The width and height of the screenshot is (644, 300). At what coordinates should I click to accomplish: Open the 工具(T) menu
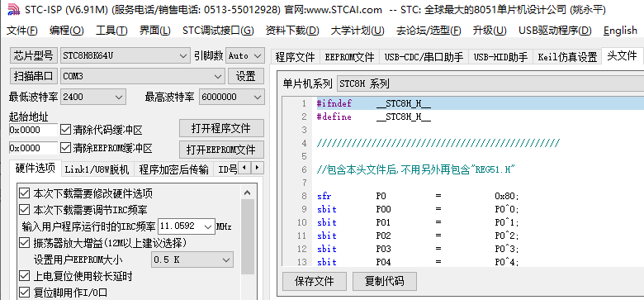(x=111, y=31)
